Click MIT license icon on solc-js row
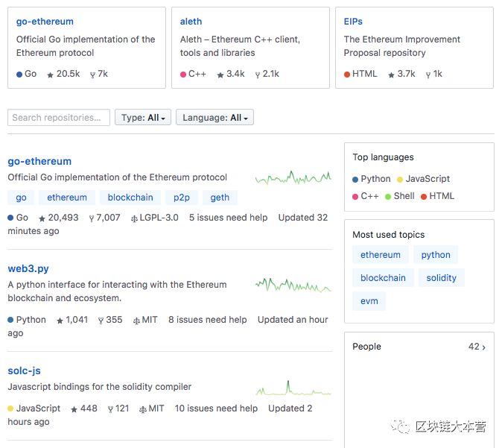502x448 pixels. coord(143,409)
